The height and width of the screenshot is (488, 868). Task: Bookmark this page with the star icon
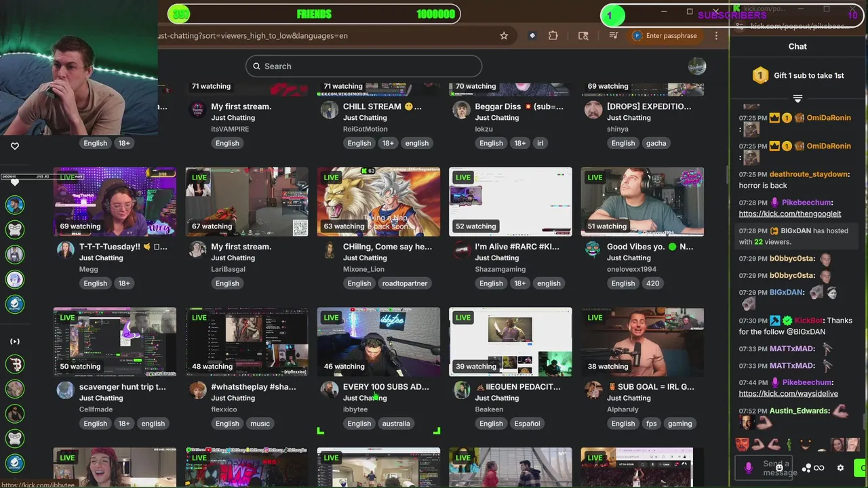504,36
